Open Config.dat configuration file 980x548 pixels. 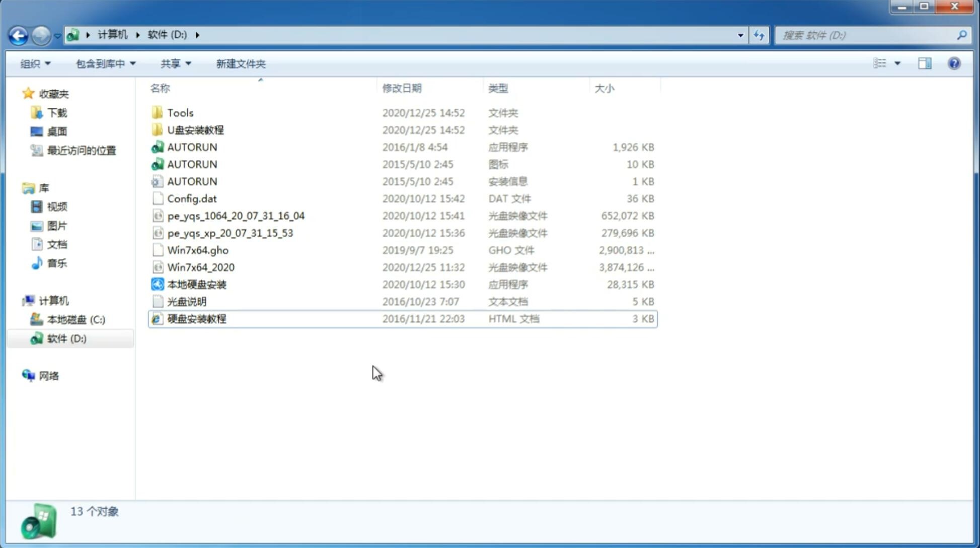(192, 198)
